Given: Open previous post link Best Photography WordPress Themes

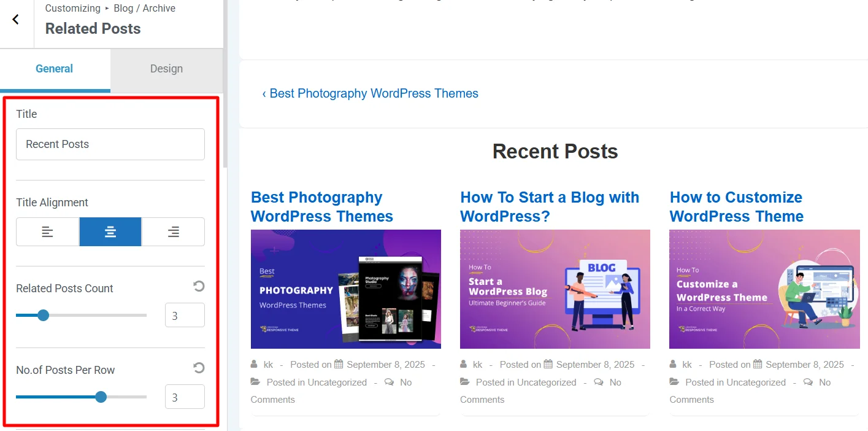Looking at the screenshot, I should point(371,93).
